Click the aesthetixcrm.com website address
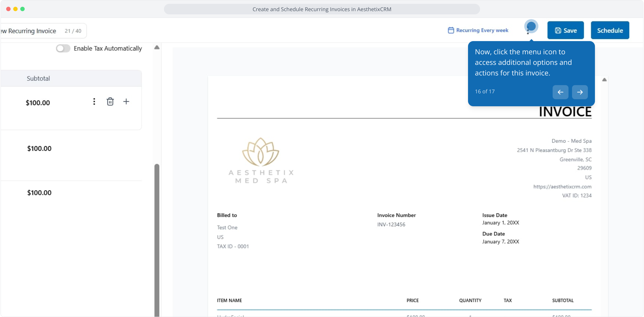644x317 pixels. click(x=562, y=187)
